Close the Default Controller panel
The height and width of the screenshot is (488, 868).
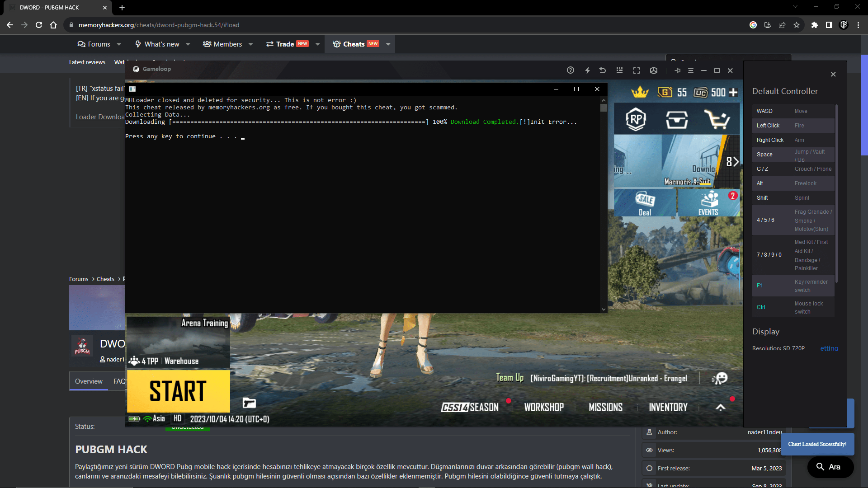click(x=833, y=74)
